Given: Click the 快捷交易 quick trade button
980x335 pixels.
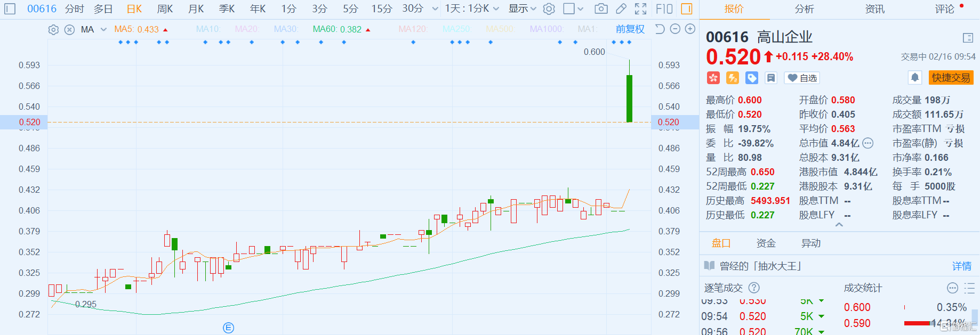Looking at the screenshot, I should coord(951,78).
